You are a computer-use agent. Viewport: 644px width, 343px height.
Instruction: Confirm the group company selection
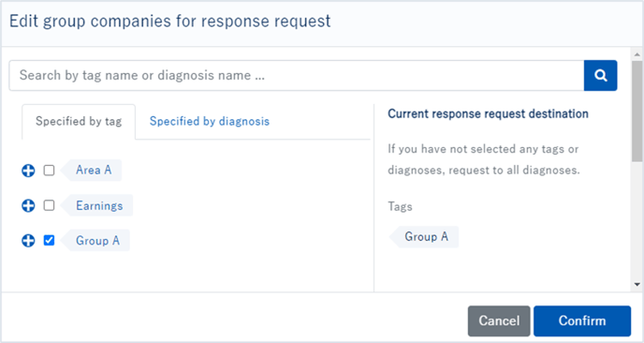point(582,321)
